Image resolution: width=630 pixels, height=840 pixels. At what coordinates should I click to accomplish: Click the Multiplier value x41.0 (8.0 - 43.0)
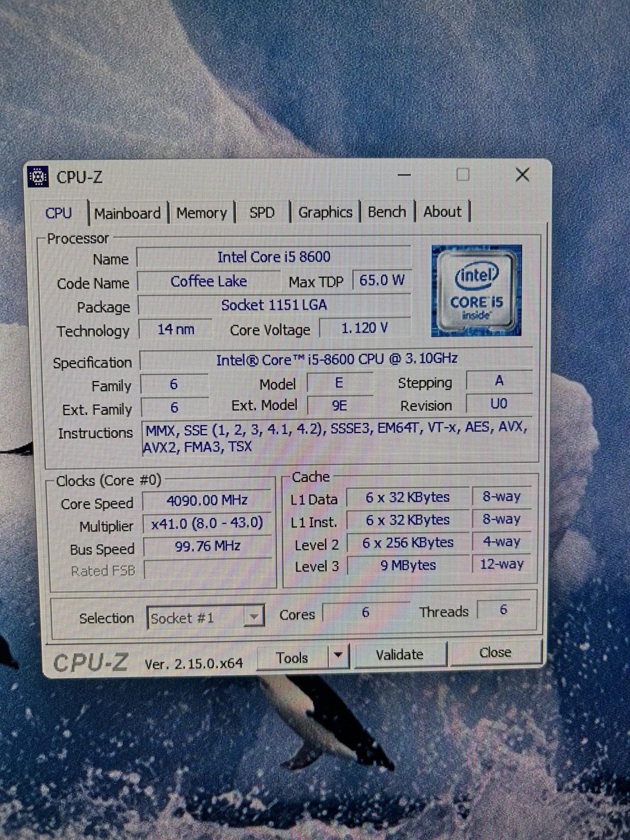[x=207, y=523]
